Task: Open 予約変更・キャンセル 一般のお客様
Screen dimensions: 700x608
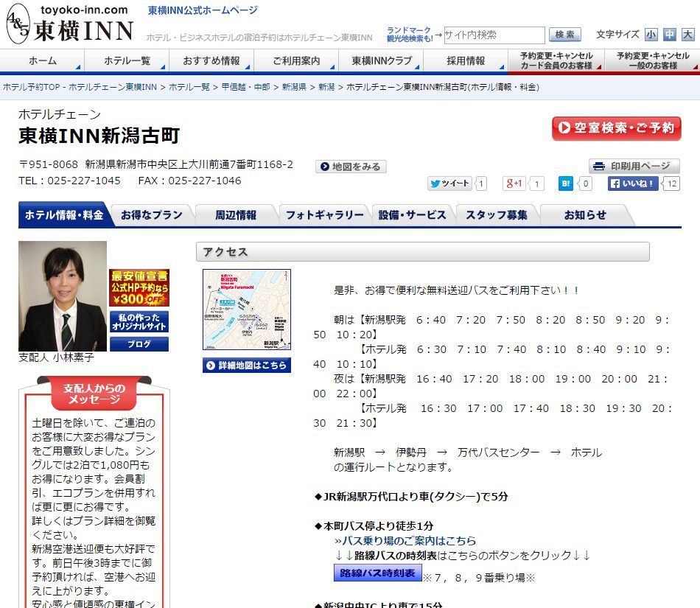Action: [x=653, y=60]
